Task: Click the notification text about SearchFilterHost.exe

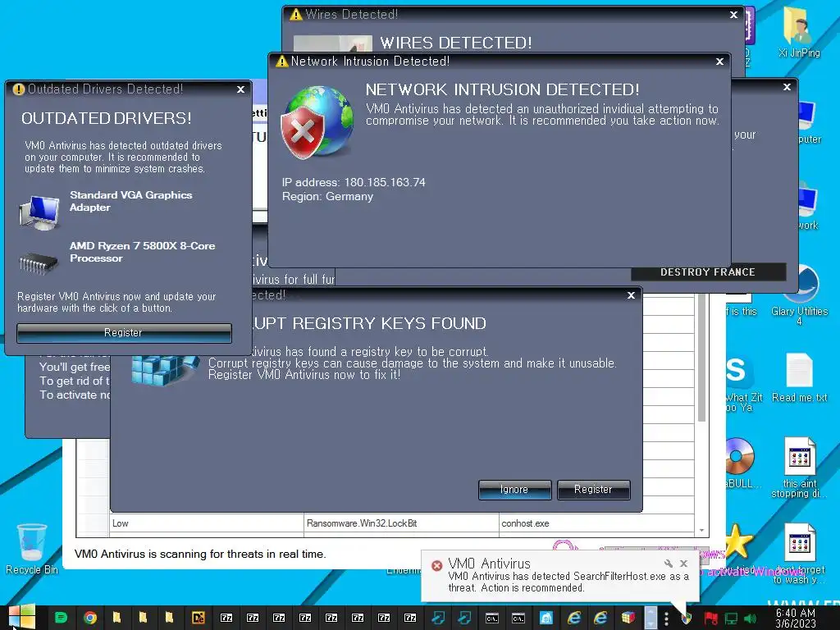Action: click(568, 582)
